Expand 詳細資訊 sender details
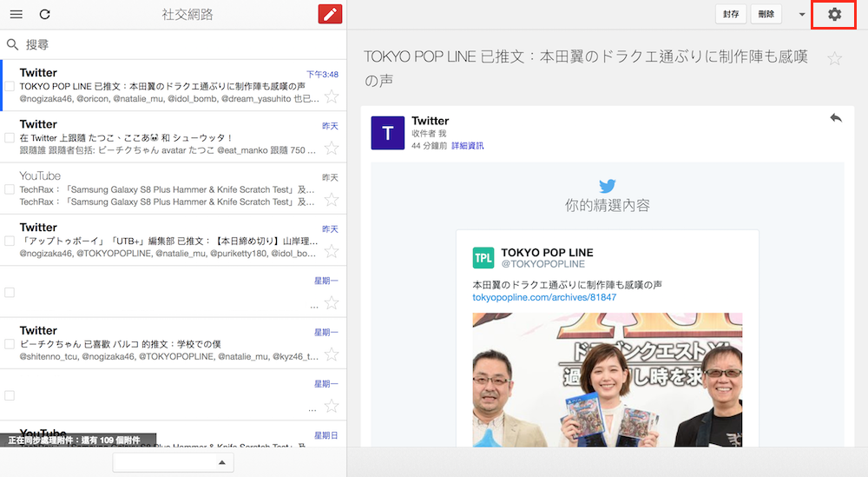This screenshot has height=477, width=868. click(467, 146)
